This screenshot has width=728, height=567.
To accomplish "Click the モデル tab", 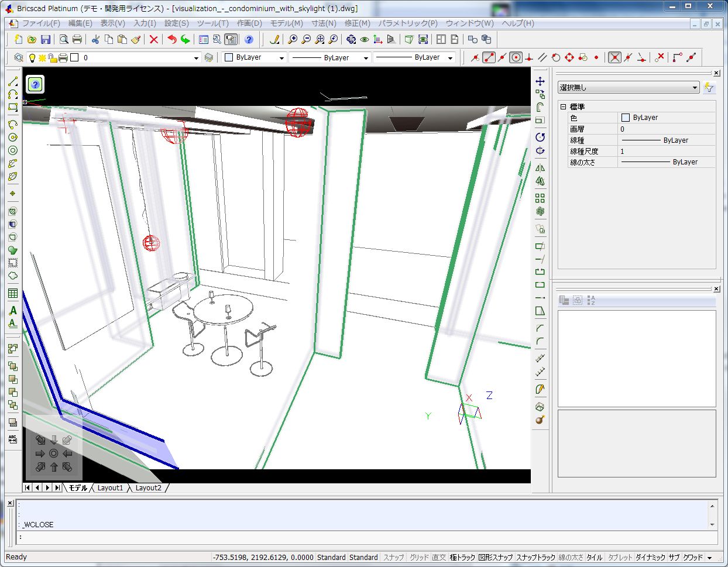I will (78, 487).
